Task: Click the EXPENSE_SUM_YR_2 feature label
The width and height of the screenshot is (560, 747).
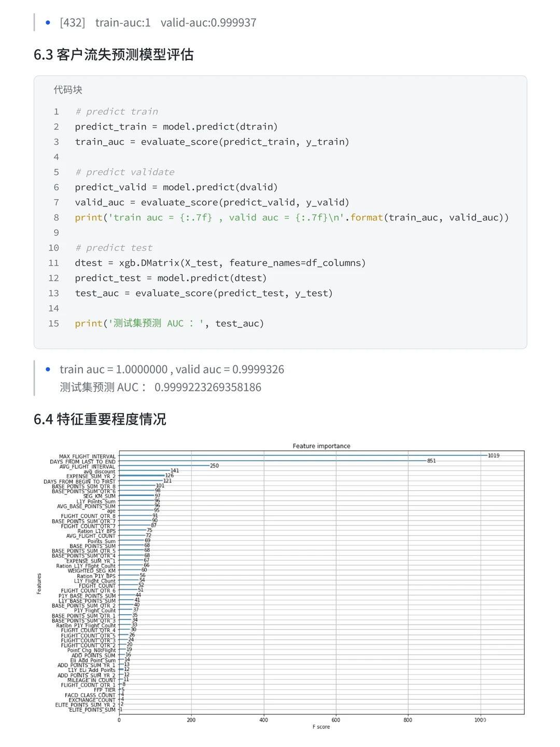Action: [91, 476]
